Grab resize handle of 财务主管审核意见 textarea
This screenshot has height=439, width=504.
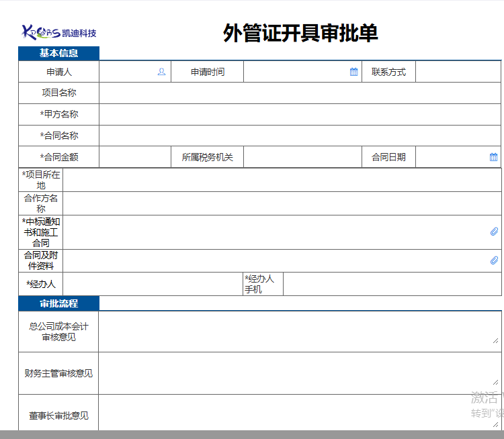point(495,382)
